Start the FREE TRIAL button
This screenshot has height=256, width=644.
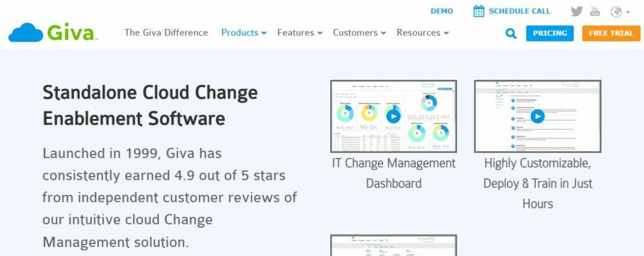611,33
